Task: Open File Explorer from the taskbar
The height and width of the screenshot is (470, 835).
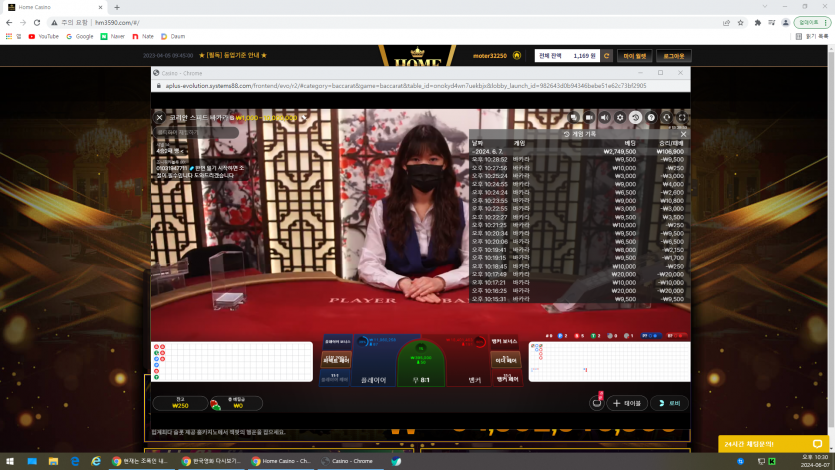Action: pos(53,461)
